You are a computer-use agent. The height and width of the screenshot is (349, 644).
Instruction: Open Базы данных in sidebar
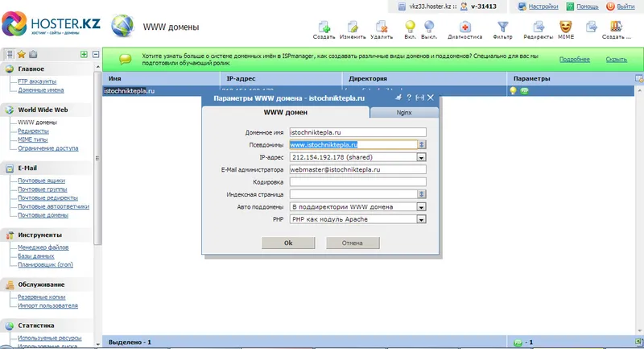click(35, 256)
